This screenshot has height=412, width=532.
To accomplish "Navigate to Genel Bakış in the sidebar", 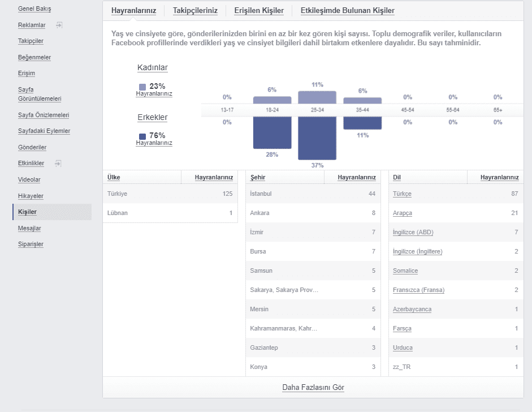I will tap(35, 8).
